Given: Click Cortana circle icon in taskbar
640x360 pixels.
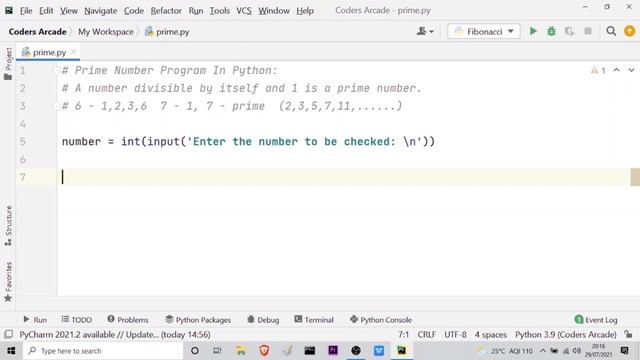Looking at the screenshot, I should click(195, 351).
